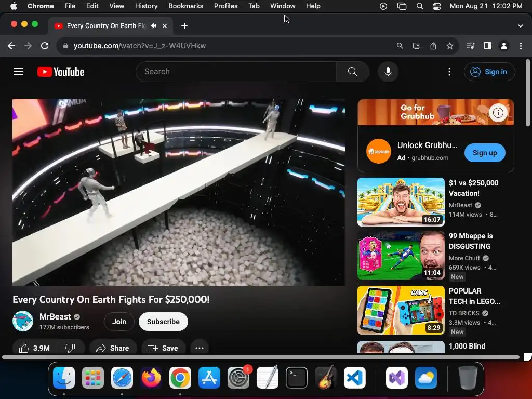
Task: Click the address bar URL
Action: coord(139,46)
